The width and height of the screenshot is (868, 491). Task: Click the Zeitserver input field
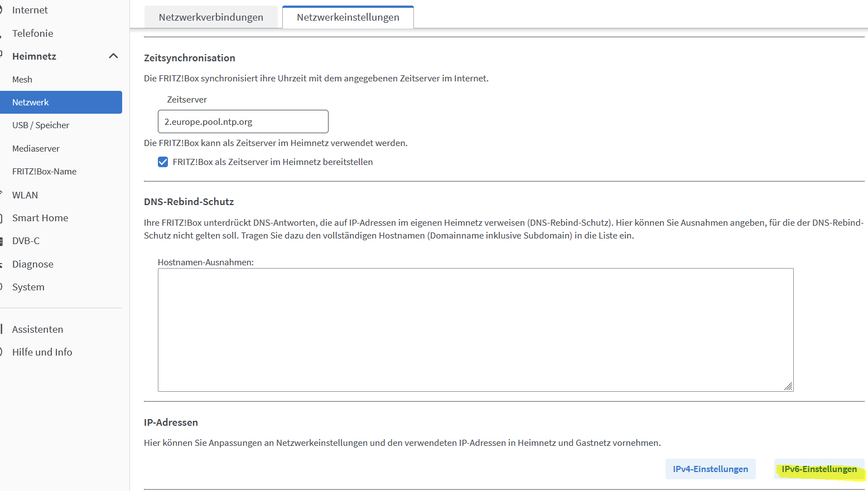point(243,121)
